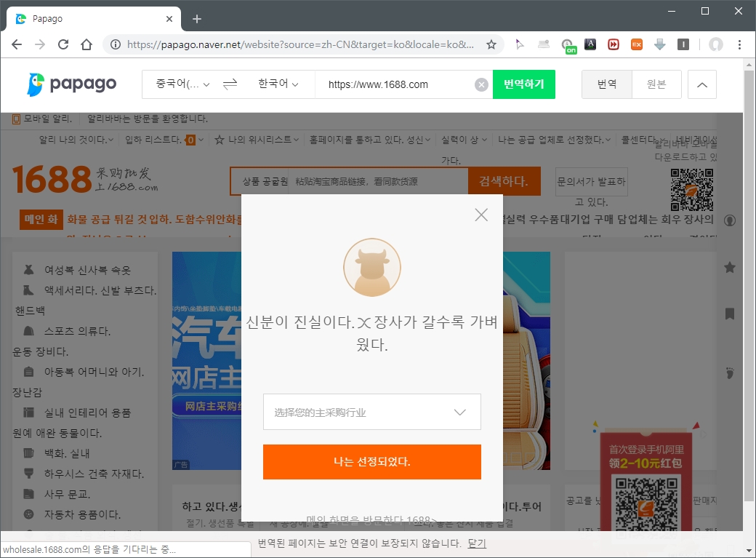Click the browser back arrow
756x558 pixels.
point(17,45)
